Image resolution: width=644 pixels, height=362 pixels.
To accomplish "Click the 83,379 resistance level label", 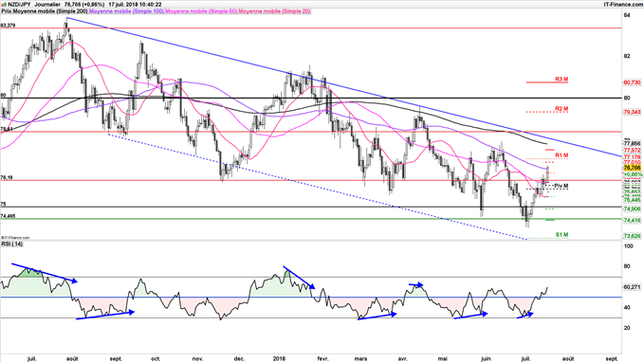I will click(9, 26).
